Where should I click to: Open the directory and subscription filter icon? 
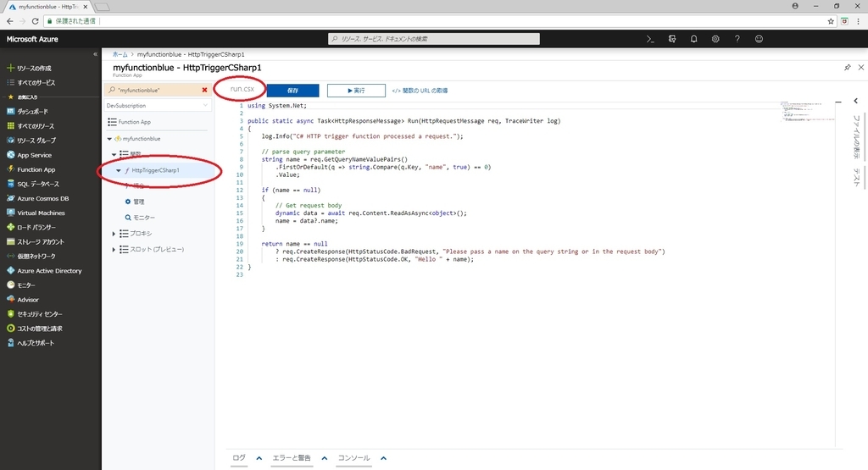click(672, 39)
